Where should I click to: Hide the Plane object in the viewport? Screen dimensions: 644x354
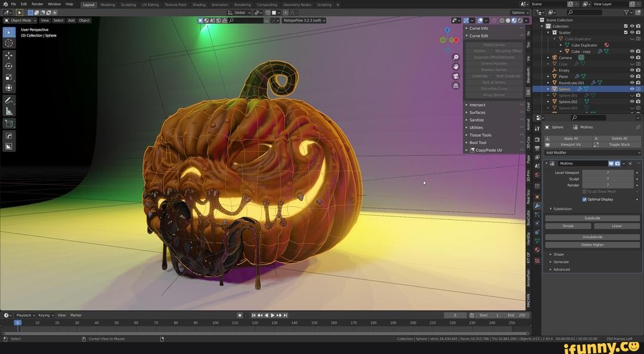631,76
